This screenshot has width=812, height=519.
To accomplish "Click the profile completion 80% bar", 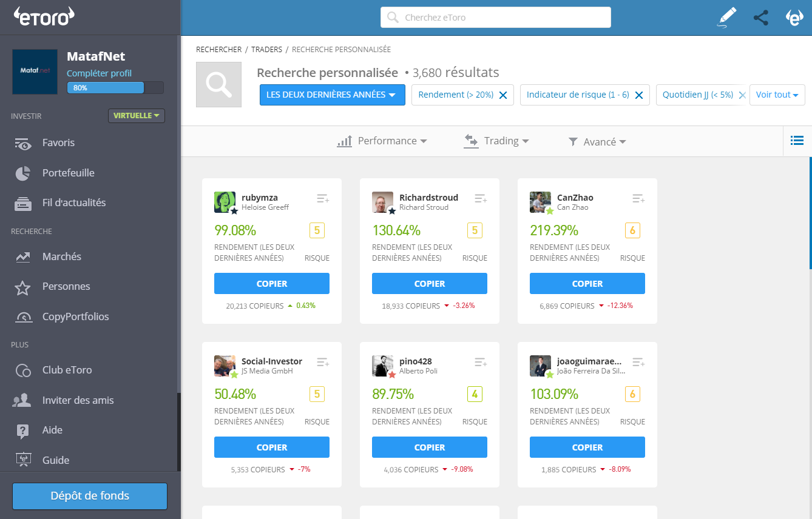I will (x=115, y=88).
